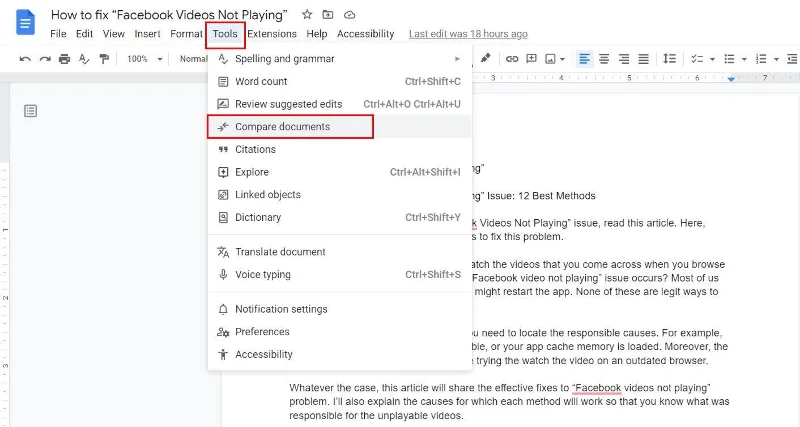The height and width of the screenshot is (427, 800).
Task: Select Review suggested edits
Action: point(339,104)
